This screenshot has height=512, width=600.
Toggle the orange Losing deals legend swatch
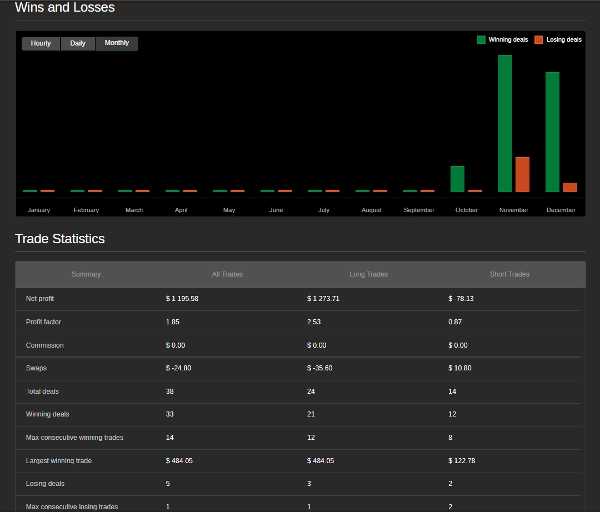pos(538,40)
